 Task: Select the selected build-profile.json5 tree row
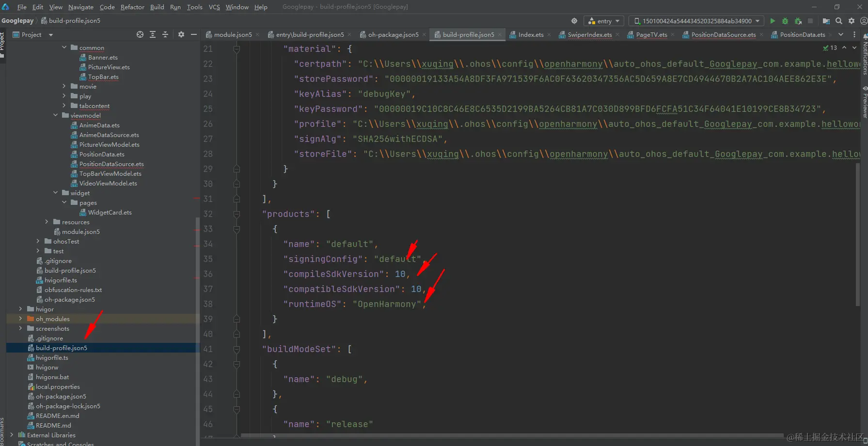[x=103, y=348]
